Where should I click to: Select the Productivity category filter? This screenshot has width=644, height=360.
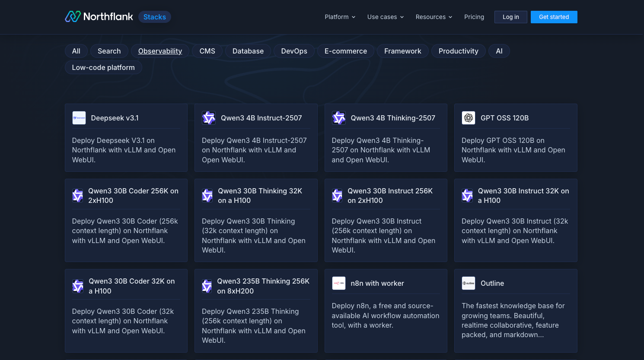coord(459,51)
